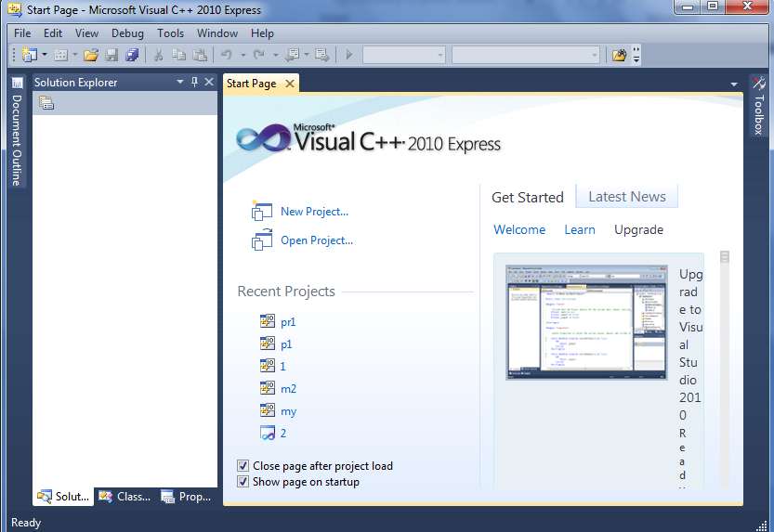Viewport: 774px width, 532px height.
Task: Open the File menu
Action: coord(22,33)
